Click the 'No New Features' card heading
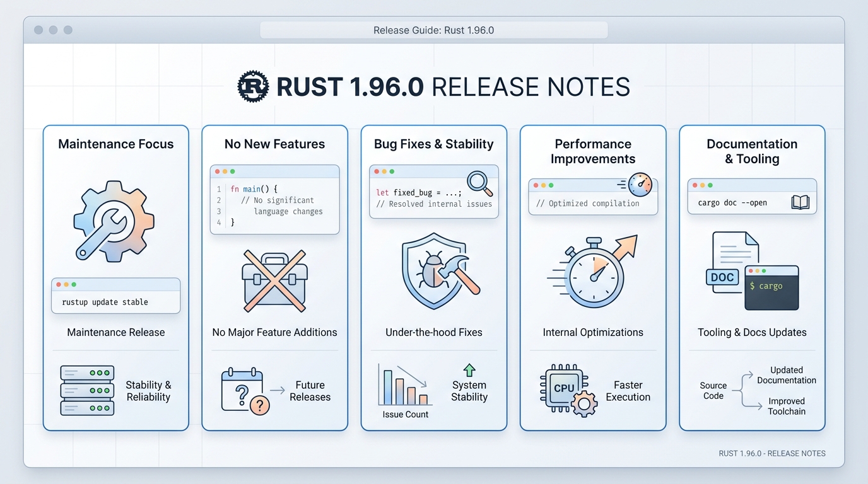Image resolution: width=868 pixels, height=484 pixels. point(275,144)
